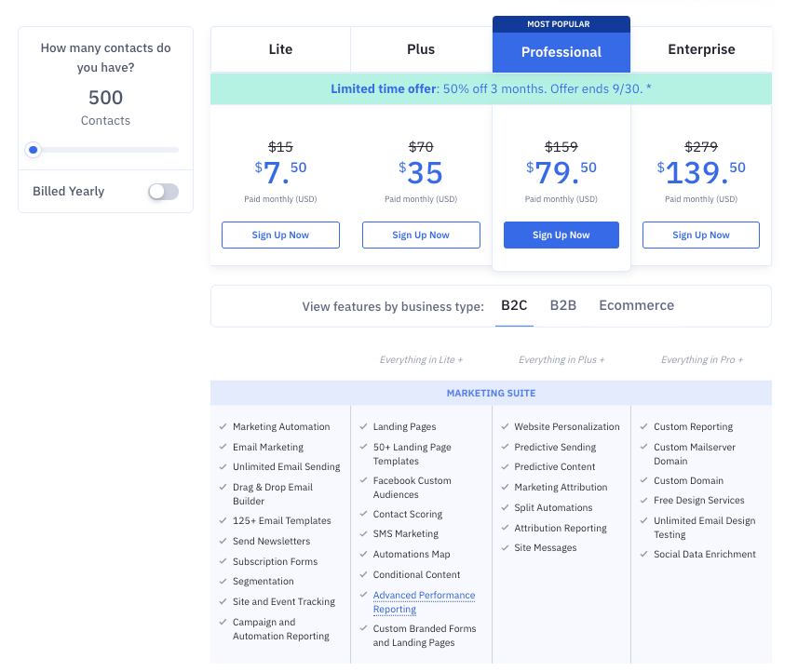The image size is (798, 672).
Task: Switch features view to B2C
Action: (514, 305)
